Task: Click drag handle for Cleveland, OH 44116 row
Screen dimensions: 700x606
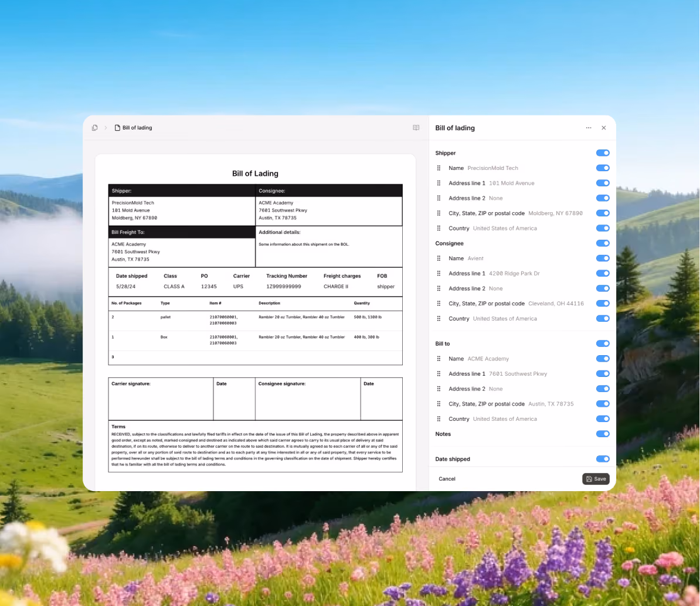Action: (x=439, y=304)
